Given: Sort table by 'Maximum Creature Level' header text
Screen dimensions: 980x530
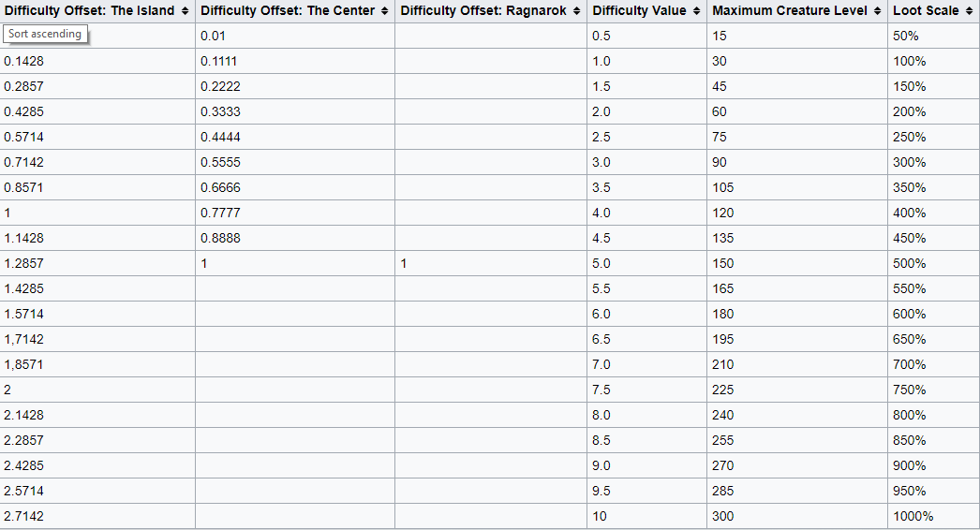Looking at the screenshot, I should click(790, 11).
